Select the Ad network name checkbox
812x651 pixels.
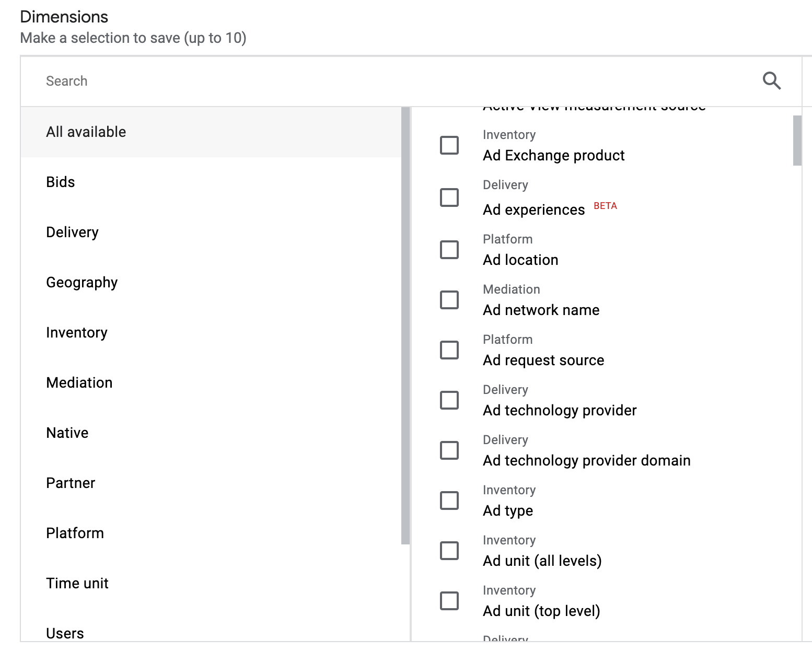[x=449, y=300]
